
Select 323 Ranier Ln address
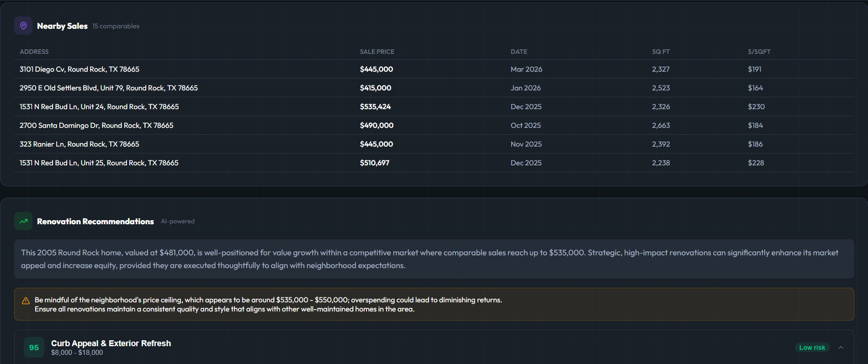79,144
